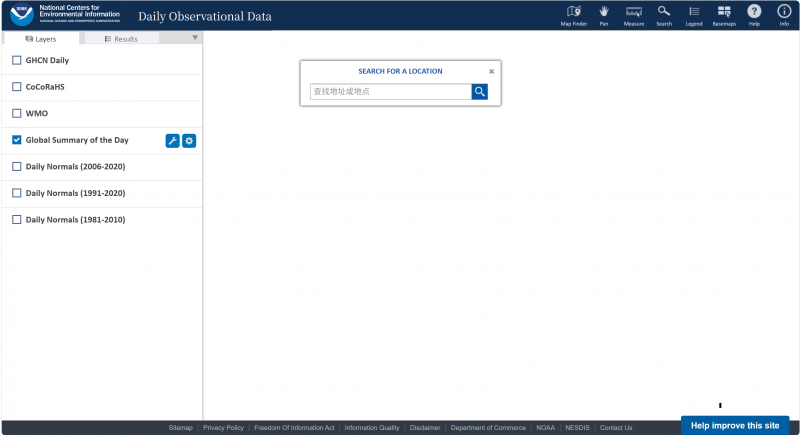Image resolution: width=800 pixels, height=435 pixels.
Task: Select the Pan hand tool
Action: coord(604,13)
